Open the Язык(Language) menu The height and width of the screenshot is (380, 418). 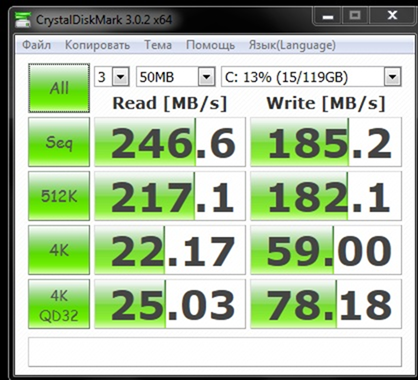point(292,45)
